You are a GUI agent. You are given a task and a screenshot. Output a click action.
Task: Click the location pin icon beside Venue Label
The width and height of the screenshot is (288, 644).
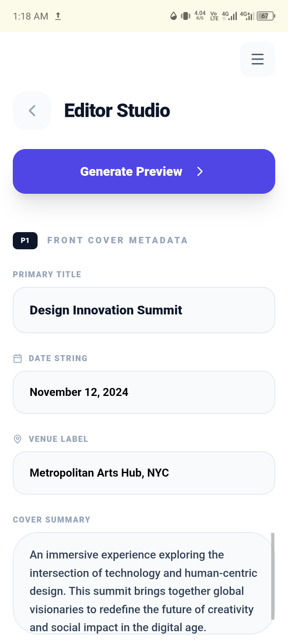click(x=18, y=439)
